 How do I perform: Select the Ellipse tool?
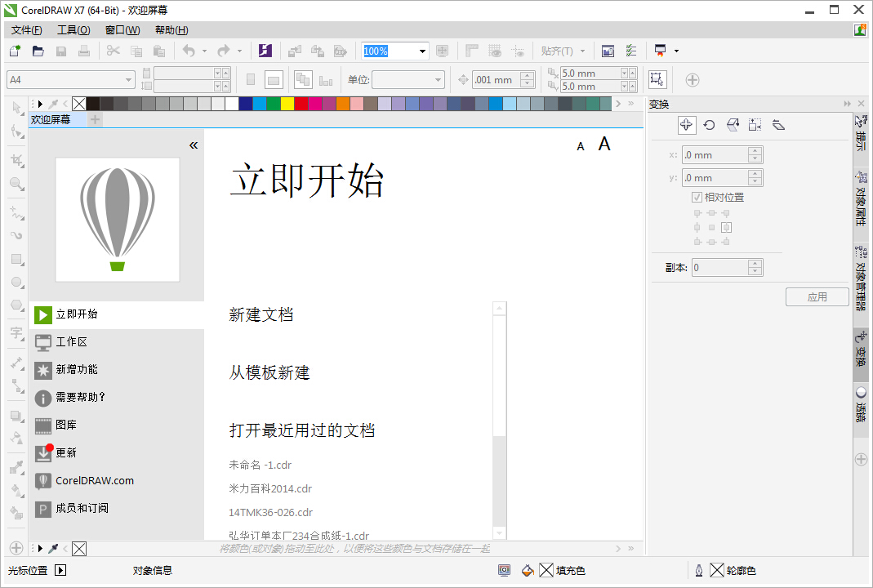click(x=16, y=283)
